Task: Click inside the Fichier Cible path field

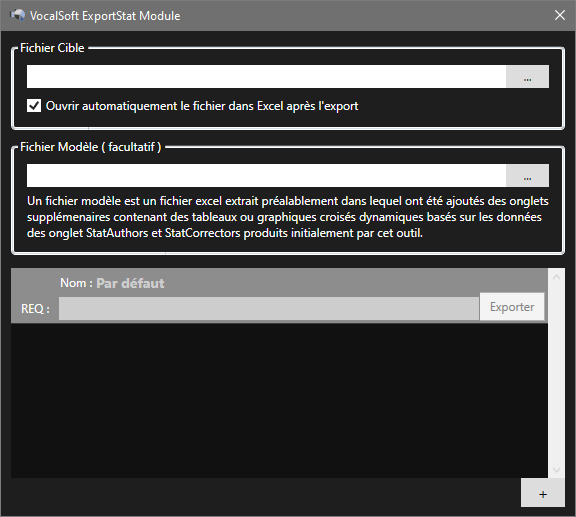Action: (x=266, y=76)
